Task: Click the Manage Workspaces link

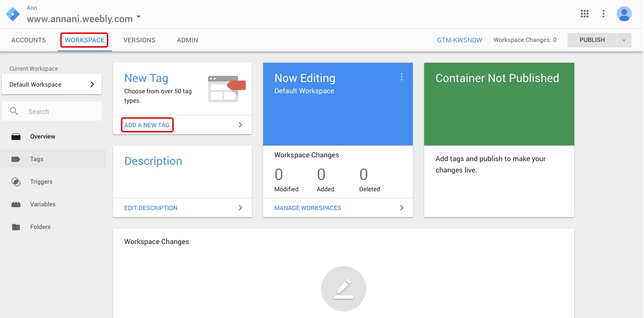Action: 308,208
